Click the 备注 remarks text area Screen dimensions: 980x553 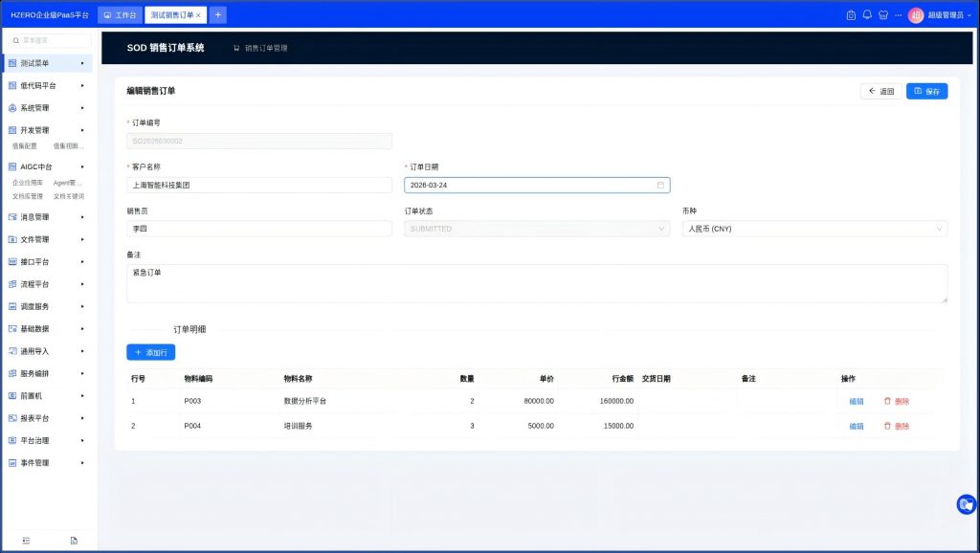pos(536,283)
